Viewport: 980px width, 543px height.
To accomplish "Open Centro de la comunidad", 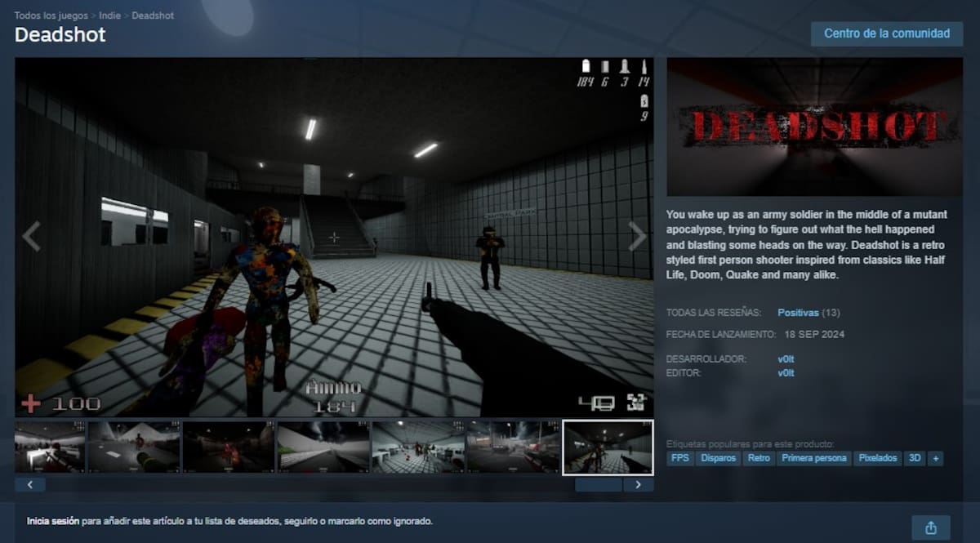I will coord(887,33).
